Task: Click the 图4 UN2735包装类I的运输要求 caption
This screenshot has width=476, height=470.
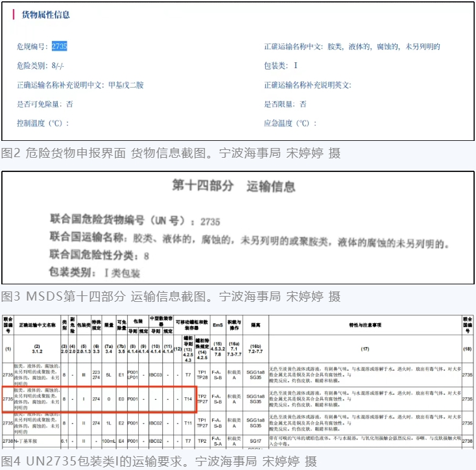Action: pos(159,461)
